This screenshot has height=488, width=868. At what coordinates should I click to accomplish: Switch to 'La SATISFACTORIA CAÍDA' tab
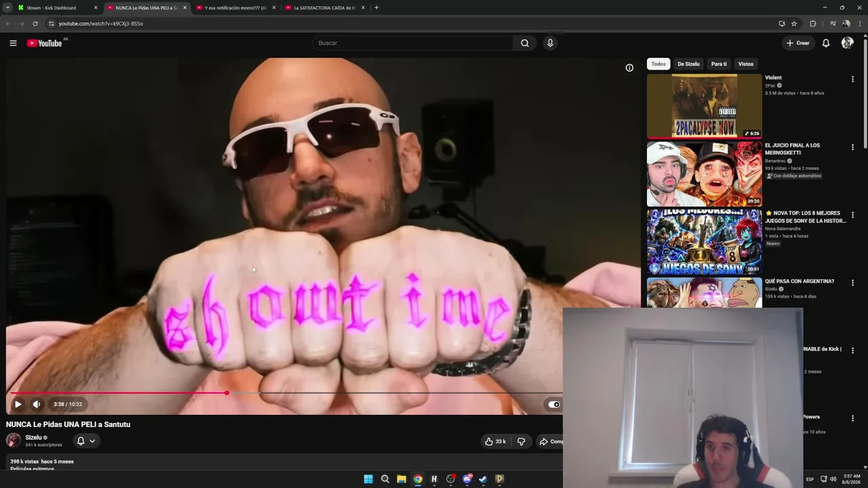[325, 7]
